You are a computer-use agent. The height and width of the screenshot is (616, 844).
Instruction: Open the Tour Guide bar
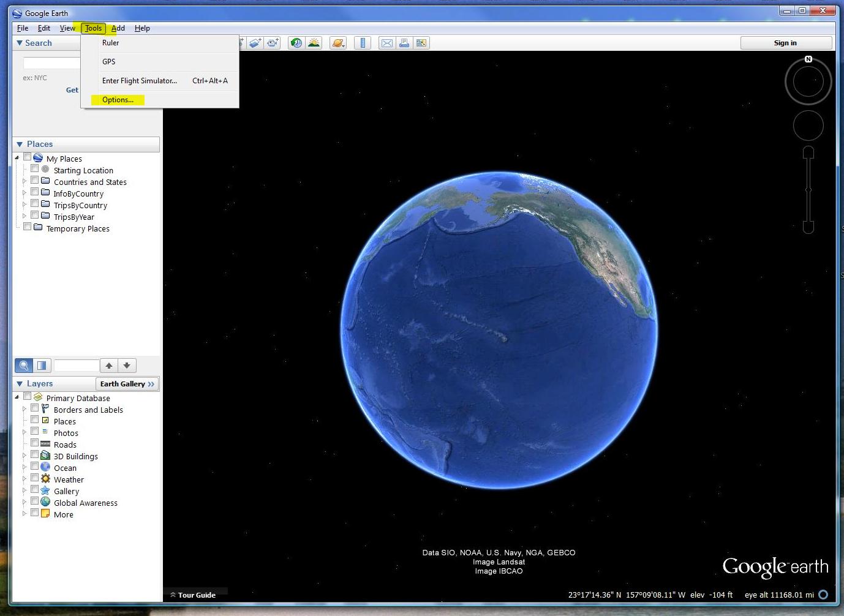click(195, 595)
